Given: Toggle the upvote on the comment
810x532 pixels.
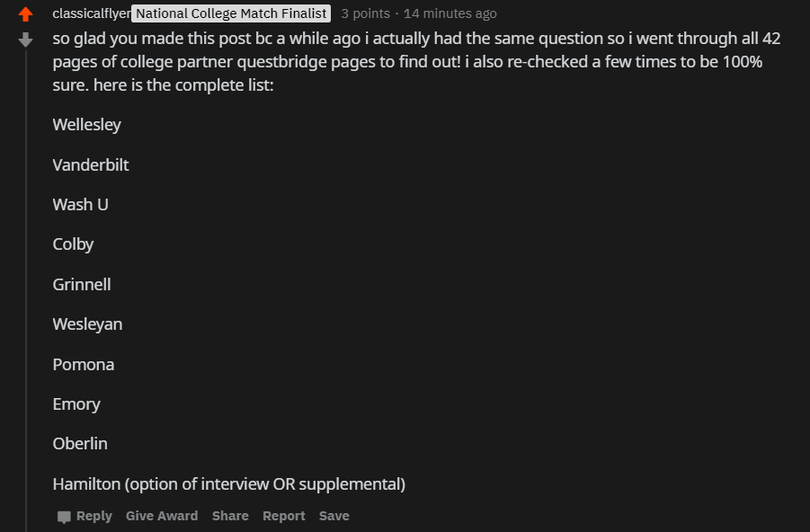Looking at the screenshot, I should [25, 13].
